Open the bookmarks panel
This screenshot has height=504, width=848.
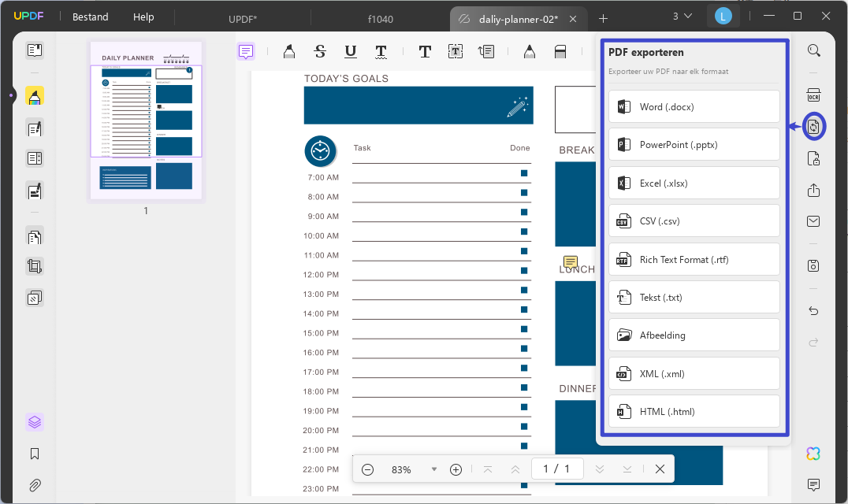[35, 454]
